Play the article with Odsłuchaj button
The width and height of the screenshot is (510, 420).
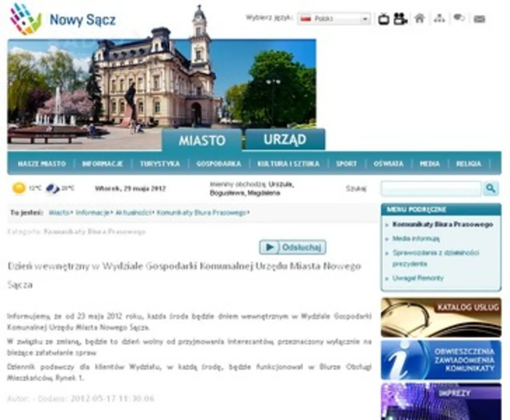point(293,247)
